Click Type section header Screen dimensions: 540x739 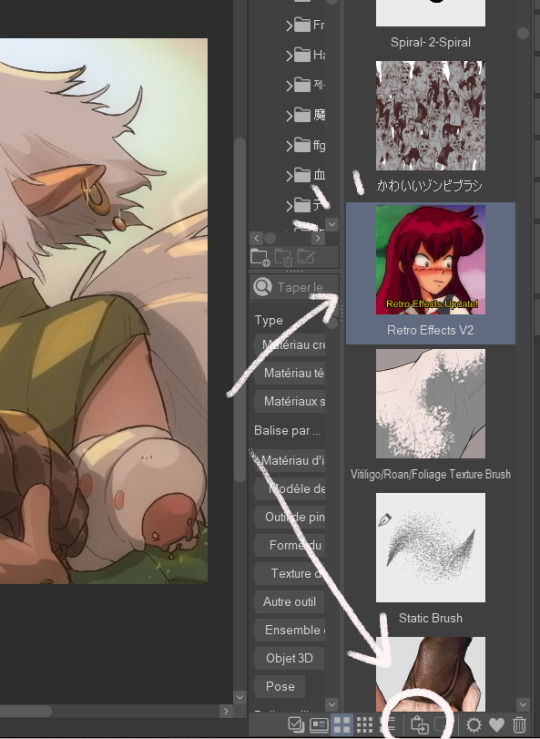click(269, 320)
